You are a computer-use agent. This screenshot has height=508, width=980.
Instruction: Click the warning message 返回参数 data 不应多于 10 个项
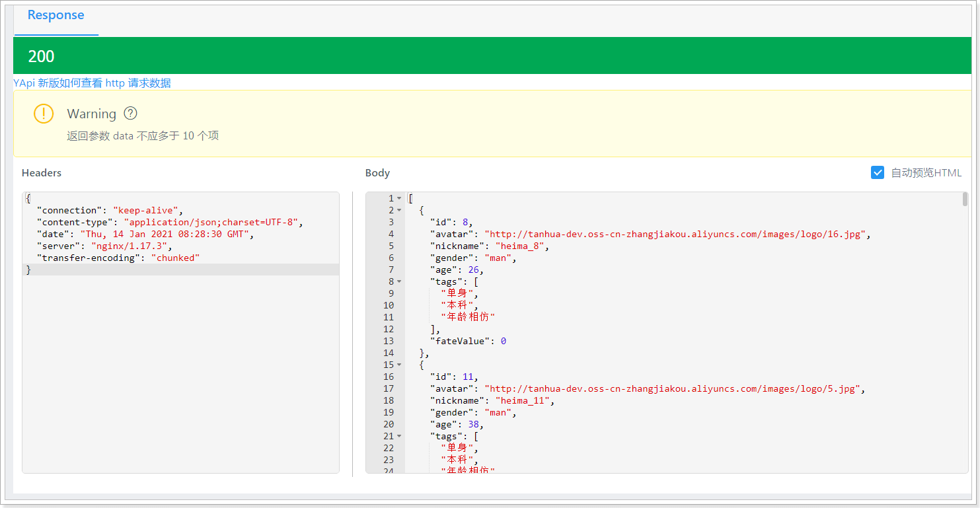[x=143, y=136]
